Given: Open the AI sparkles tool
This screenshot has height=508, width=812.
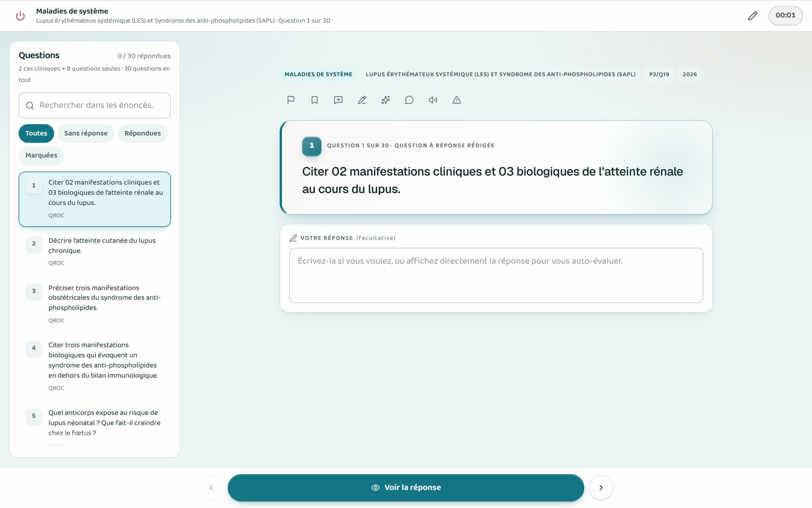Looking at the screenshot, I should point(386,100).
